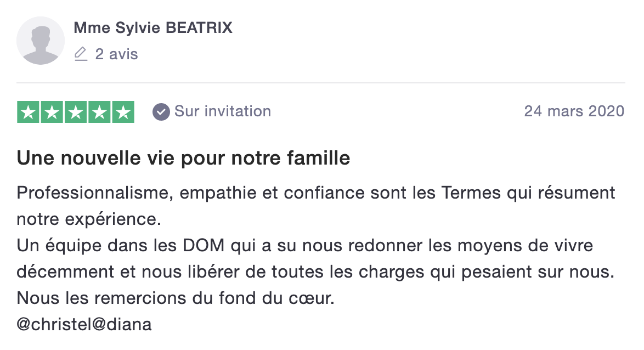Click the pencil review-count icon
This screenshot has width=644, height=350.
81,54
